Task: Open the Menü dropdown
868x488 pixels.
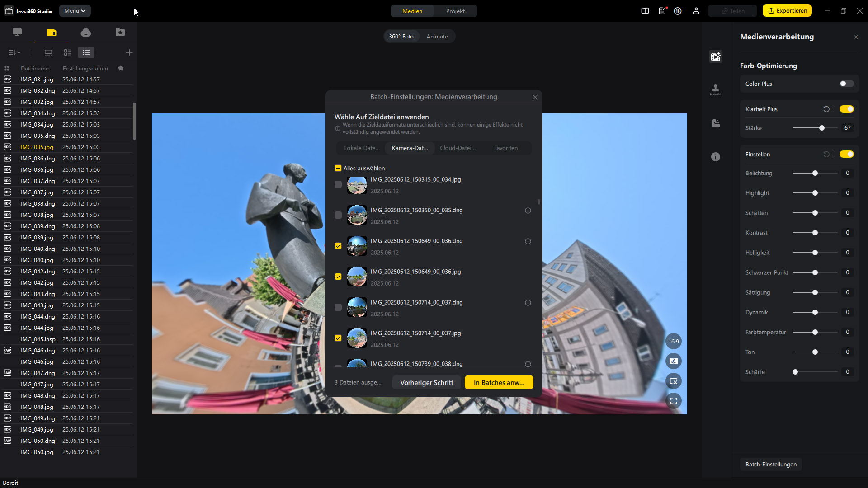Action: click(x=75, y=11)
